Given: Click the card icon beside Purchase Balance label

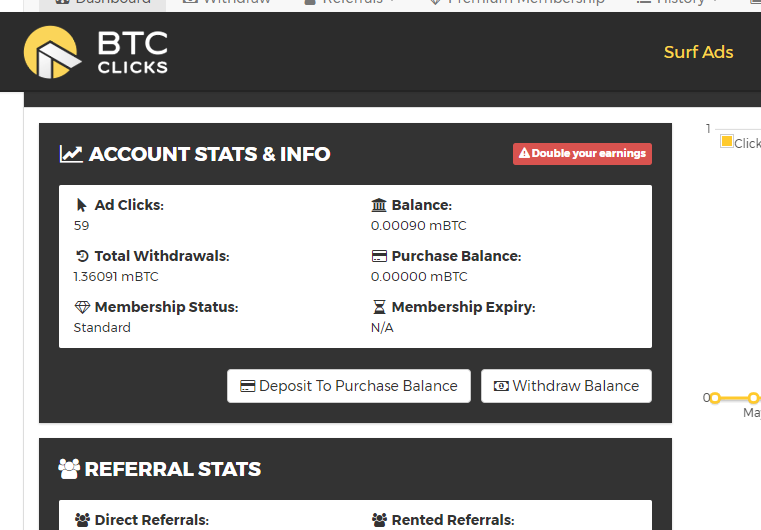Looking at the screenshot, I should [x=379, y=256].
